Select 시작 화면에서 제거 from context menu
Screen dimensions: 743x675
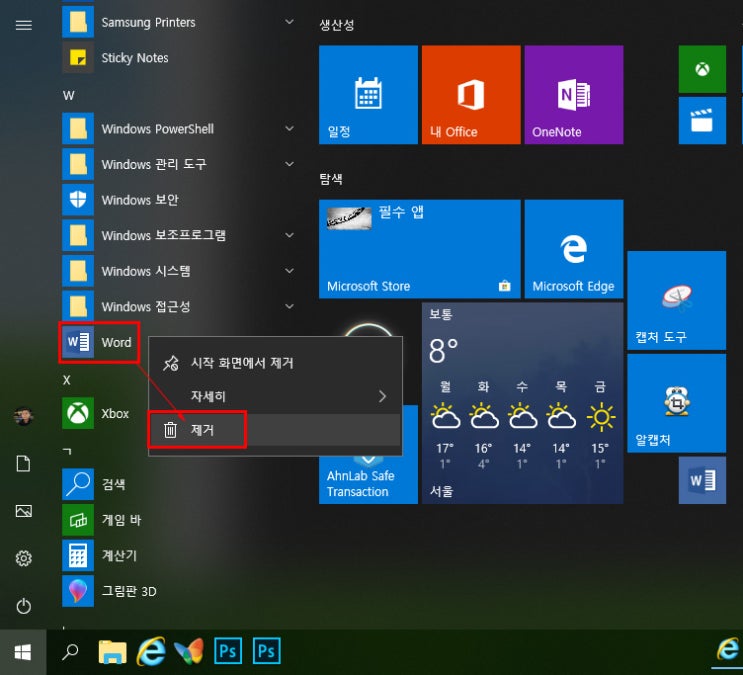(275, 363)
